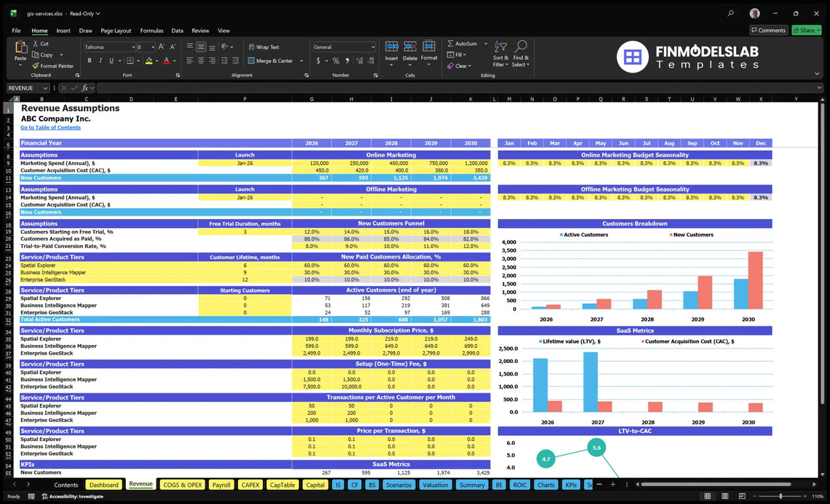Open the Dashboard sheet tab

click(x=104, y=485)
